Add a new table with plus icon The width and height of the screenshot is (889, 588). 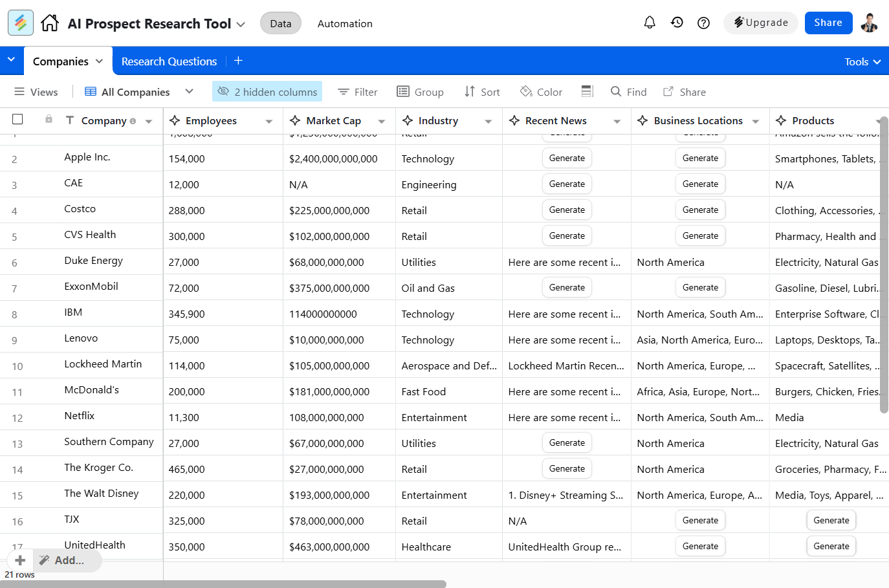pyautogui.click(x=238, y=61)
